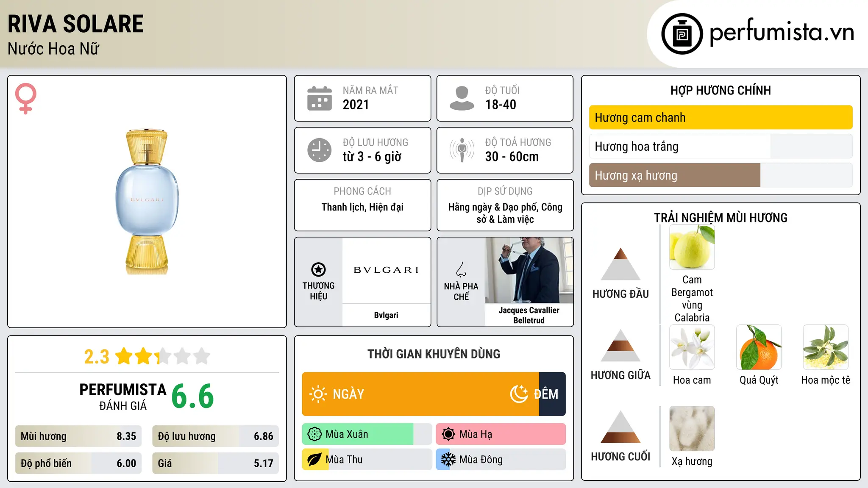Open the Xạ hương note image
The image size is (868, 488).
[692, 429]
